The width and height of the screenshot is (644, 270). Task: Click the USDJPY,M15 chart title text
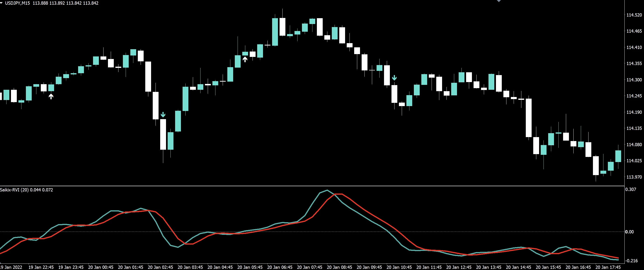(x=17, y=3)
